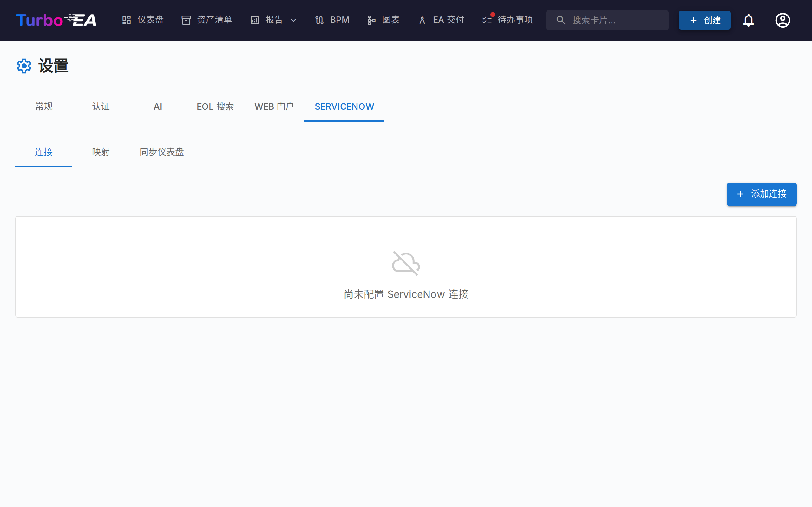Click the 添加连接 button
The width and height of the screenshot is (812, 507).
click(x=761, y=194)
